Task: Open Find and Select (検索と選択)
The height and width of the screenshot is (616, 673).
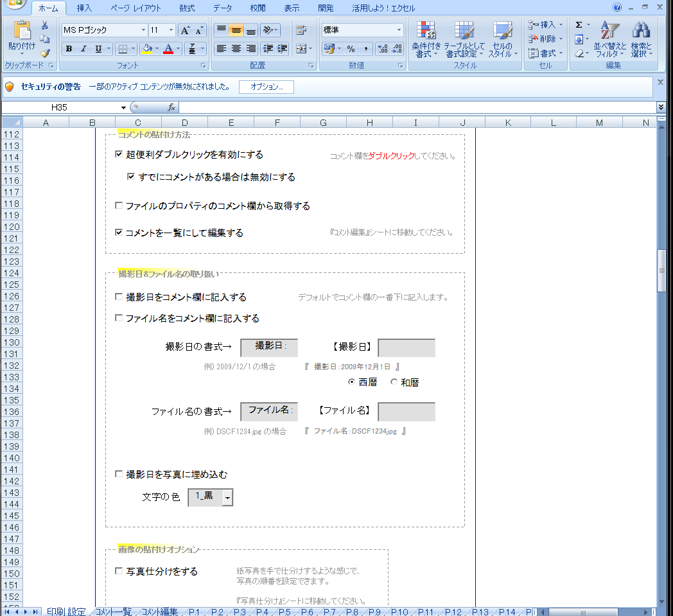Action: click(640, 39)
